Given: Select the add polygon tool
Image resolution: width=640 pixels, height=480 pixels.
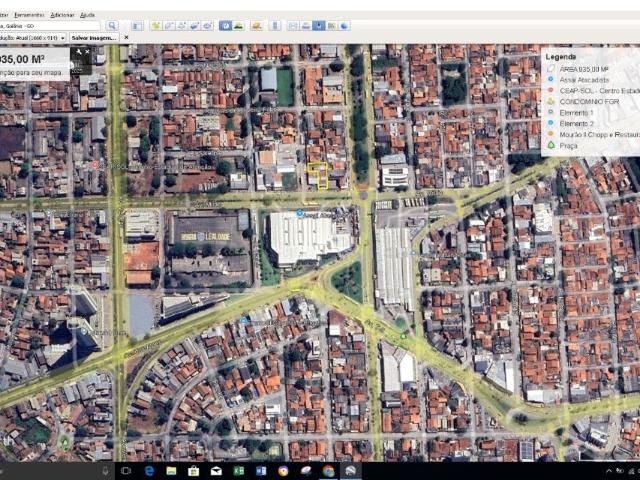Looking at the screenshot, I should point(169,26).
